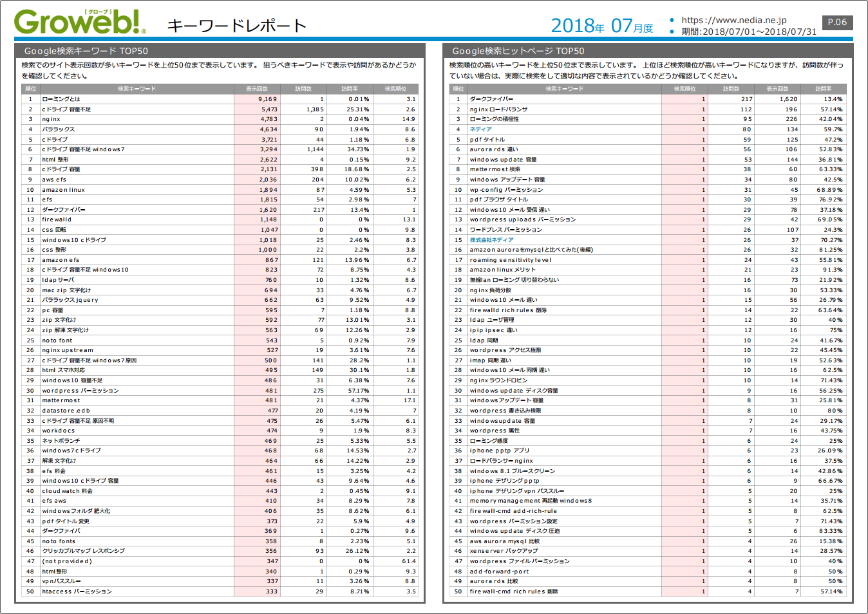
Task: Click the ローミング感度 keyword
Action: point(489,441)
